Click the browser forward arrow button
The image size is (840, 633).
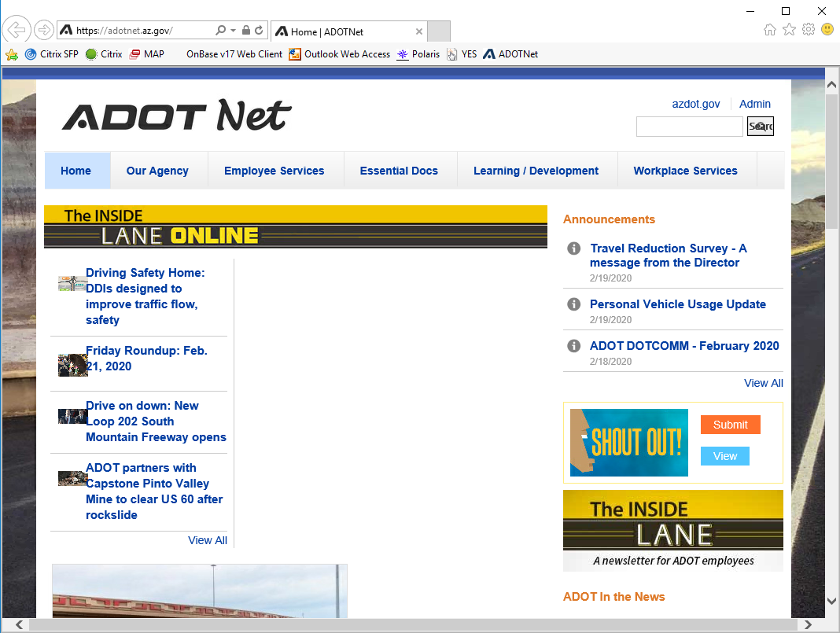pos(44,30)
